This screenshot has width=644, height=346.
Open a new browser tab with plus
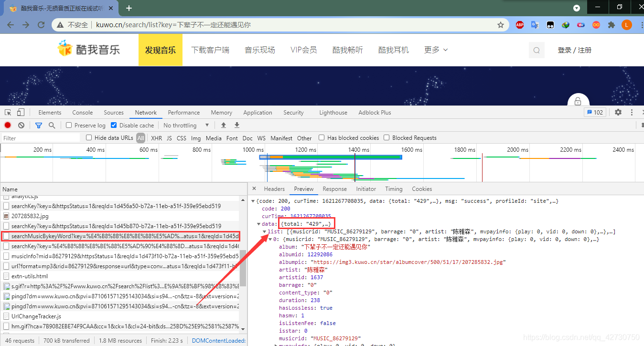[x=129, y=8]
